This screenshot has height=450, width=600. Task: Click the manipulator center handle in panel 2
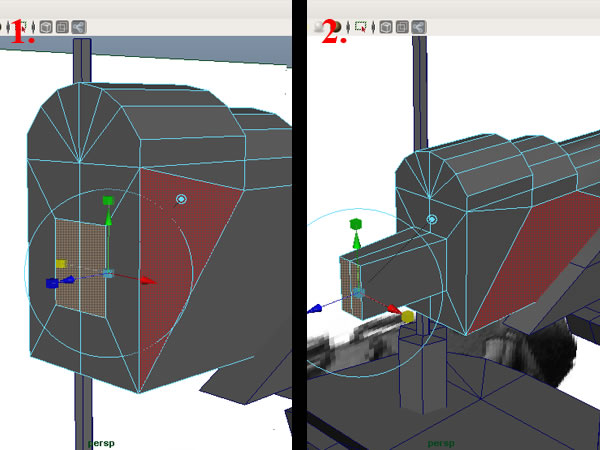[359, 293]
